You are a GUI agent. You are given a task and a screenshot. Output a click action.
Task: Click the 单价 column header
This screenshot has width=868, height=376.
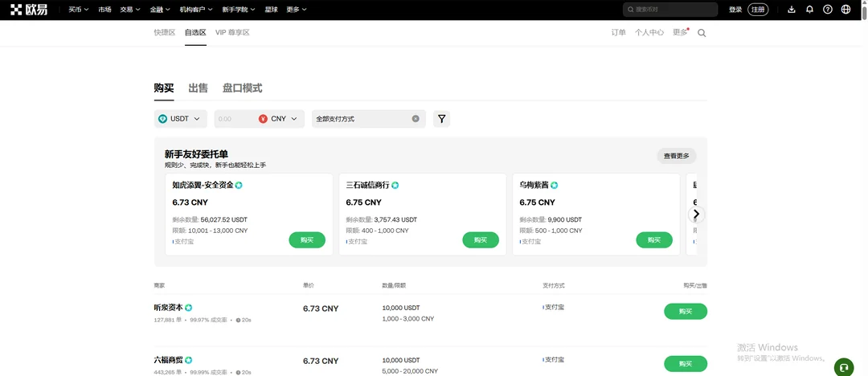tap(309, 286)
